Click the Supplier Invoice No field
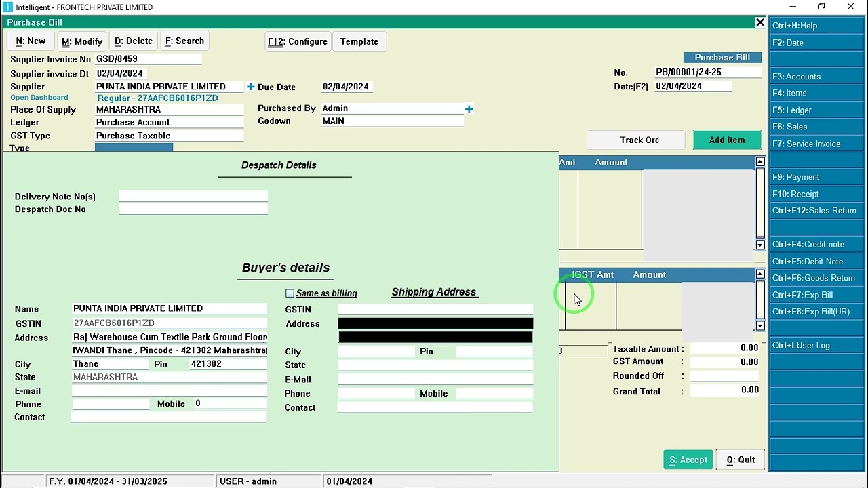This screenshot has width=868, height=488. (149, 59)
